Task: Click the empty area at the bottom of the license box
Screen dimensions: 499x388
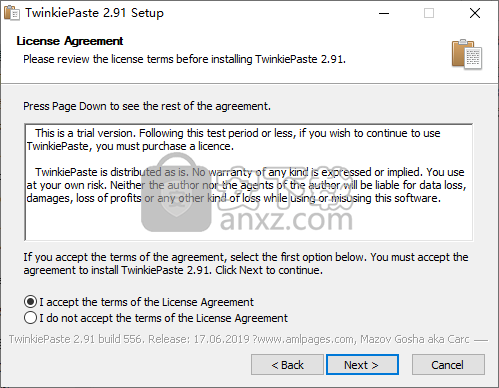Action: (249, 223)
